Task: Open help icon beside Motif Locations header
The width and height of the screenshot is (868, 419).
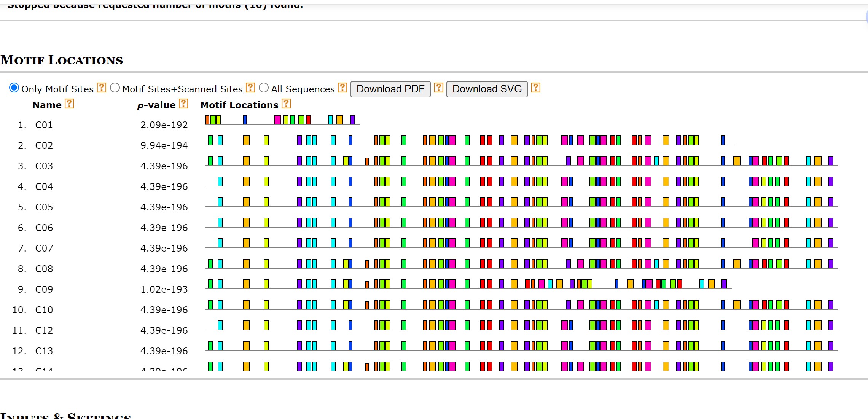Action: 286,104
